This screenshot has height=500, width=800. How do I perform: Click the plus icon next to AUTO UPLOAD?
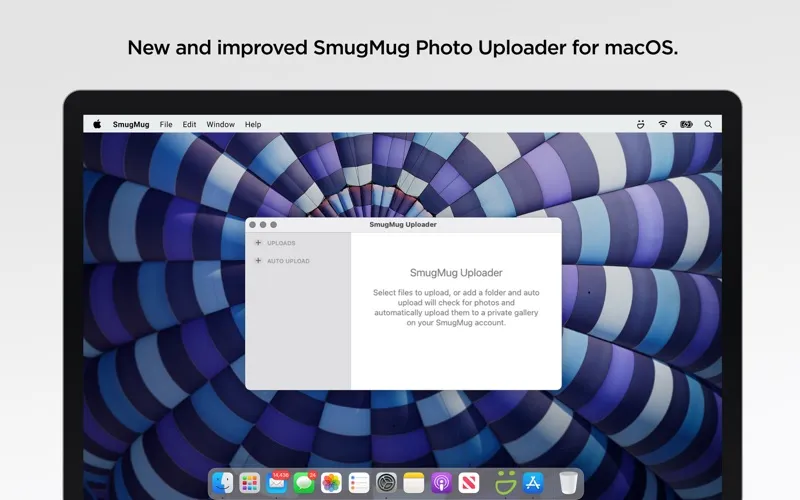pos(258,261)
